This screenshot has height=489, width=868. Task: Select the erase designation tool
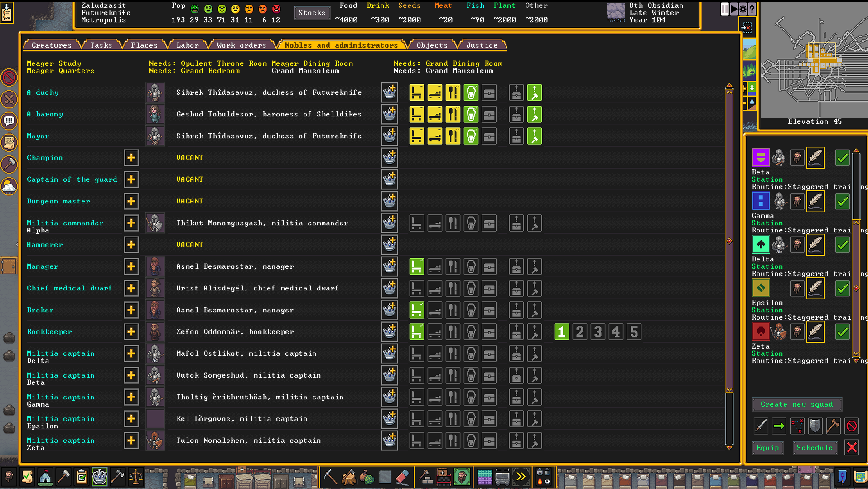click(403, 476)
